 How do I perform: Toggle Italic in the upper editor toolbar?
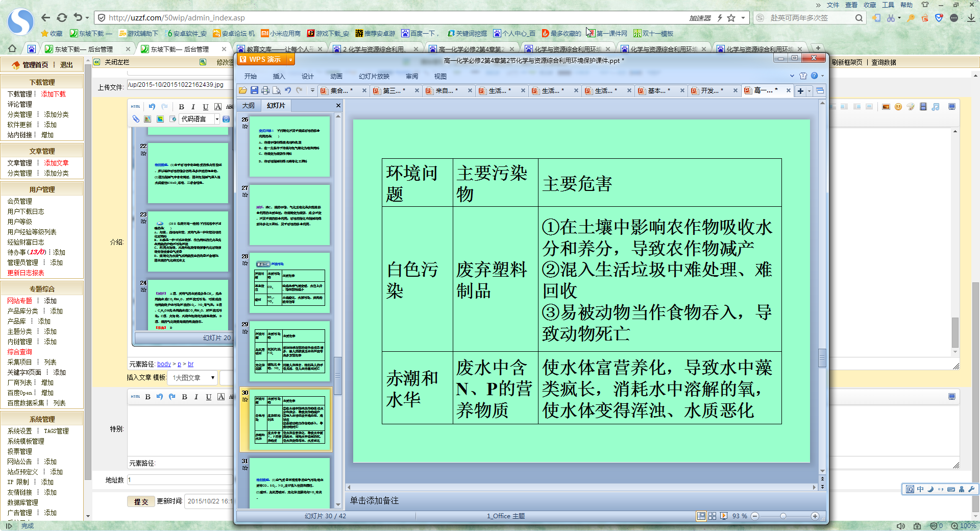click(x=193, y=107)
